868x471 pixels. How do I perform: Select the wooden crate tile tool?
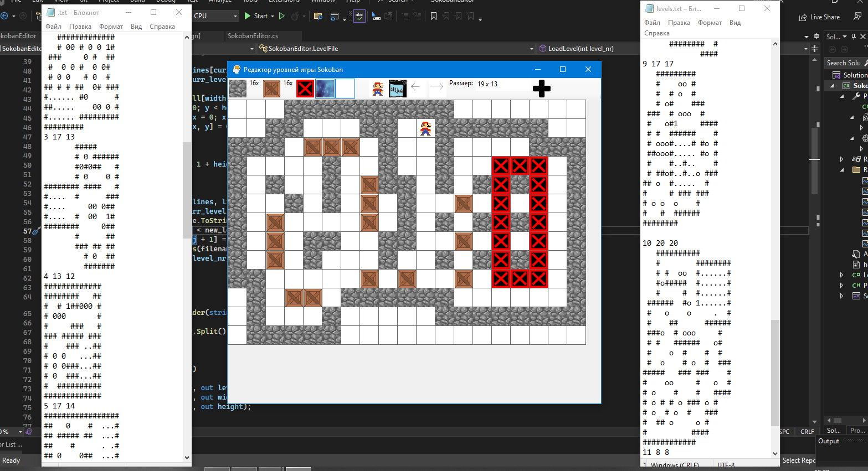tap(271, 89)
